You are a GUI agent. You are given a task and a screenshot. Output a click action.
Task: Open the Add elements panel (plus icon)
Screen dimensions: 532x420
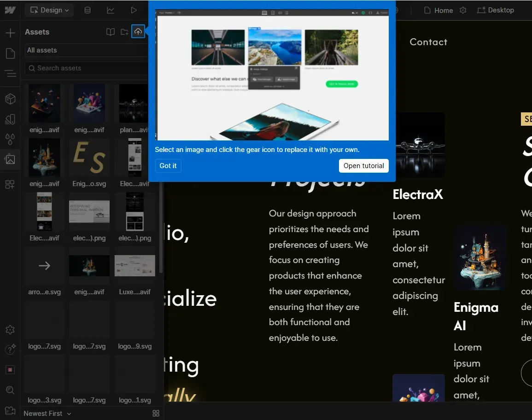pyautogui.click(x=10, y=33)
